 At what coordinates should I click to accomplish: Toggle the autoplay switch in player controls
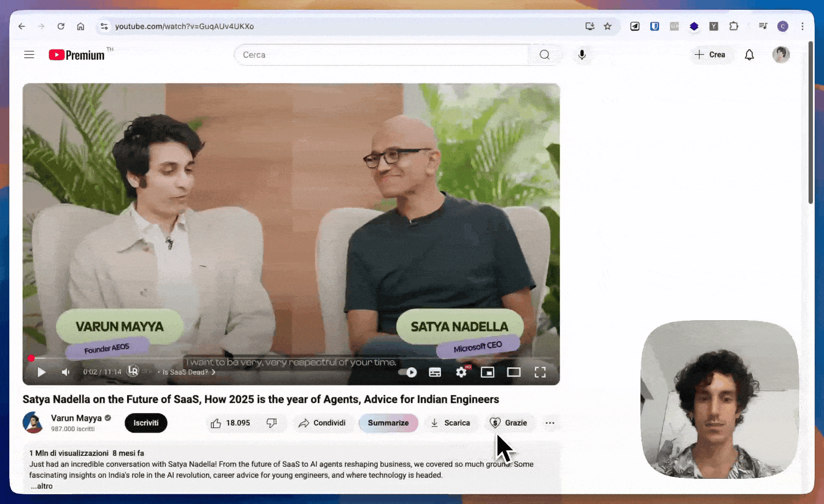point(407,372)
